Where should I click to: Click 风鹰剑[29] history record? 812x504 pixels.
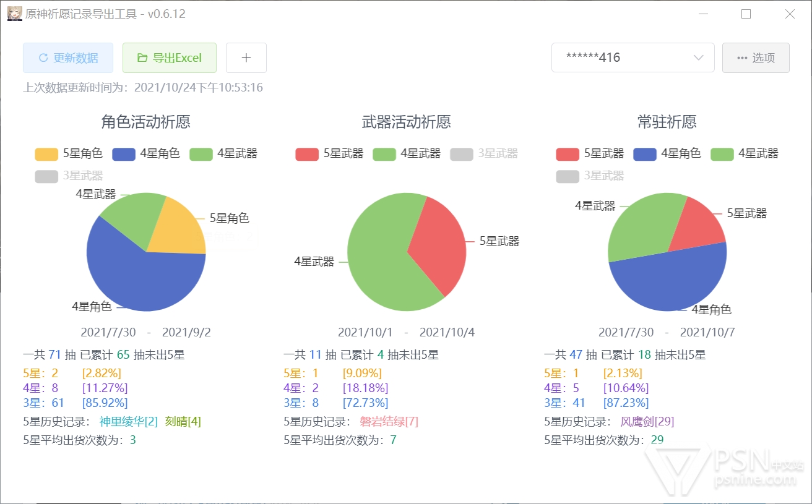click(647, 422)
